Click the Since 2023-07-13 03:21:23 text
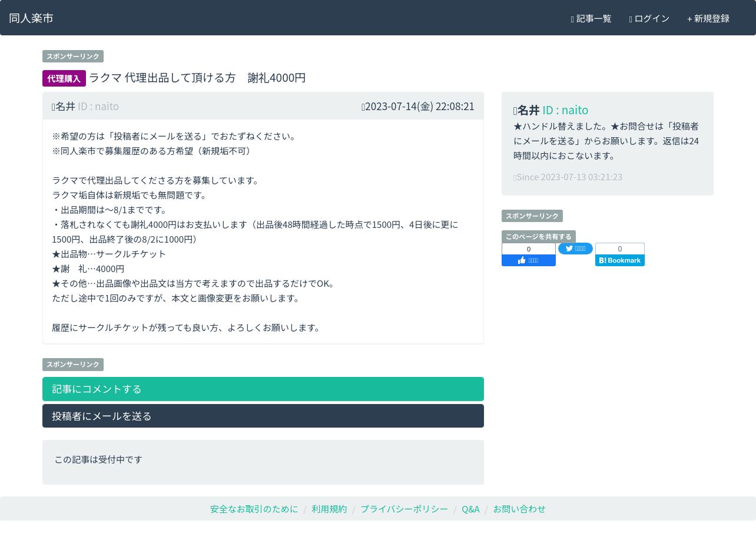The image size is (756, 533). (568, 177)
